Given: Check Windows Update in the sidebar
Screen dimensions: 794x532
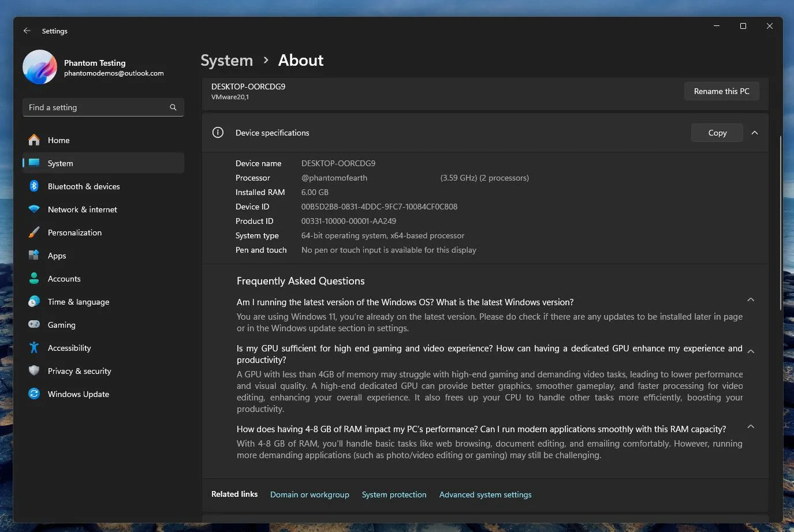Looking at the screenshot, I should tap(78, 394).
